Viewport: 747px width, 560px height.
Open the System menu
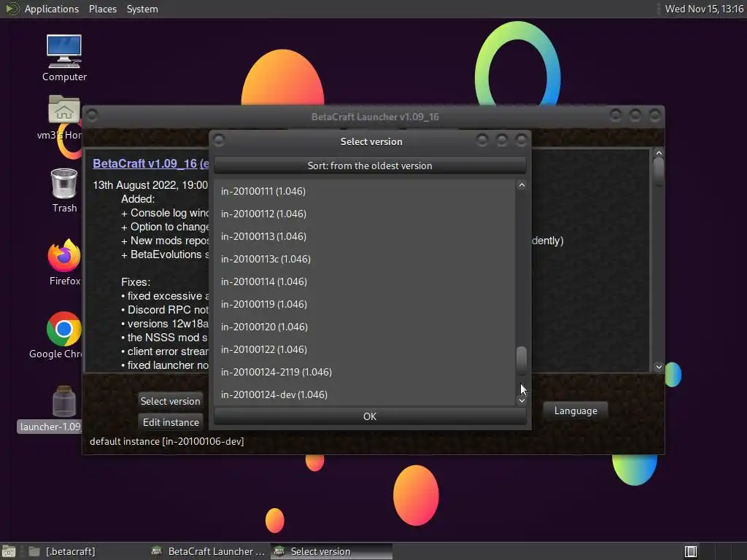(x=142, y=9)
